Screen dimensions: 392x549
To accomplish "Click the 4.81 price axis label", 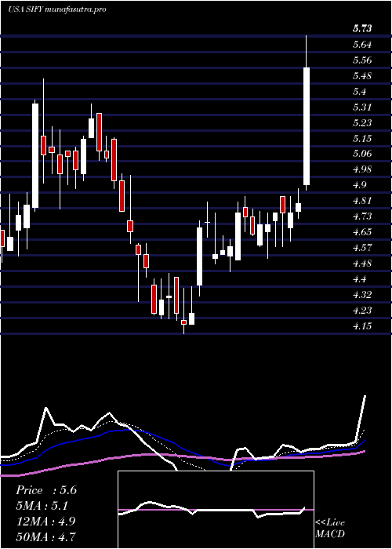I will point(362,201).
